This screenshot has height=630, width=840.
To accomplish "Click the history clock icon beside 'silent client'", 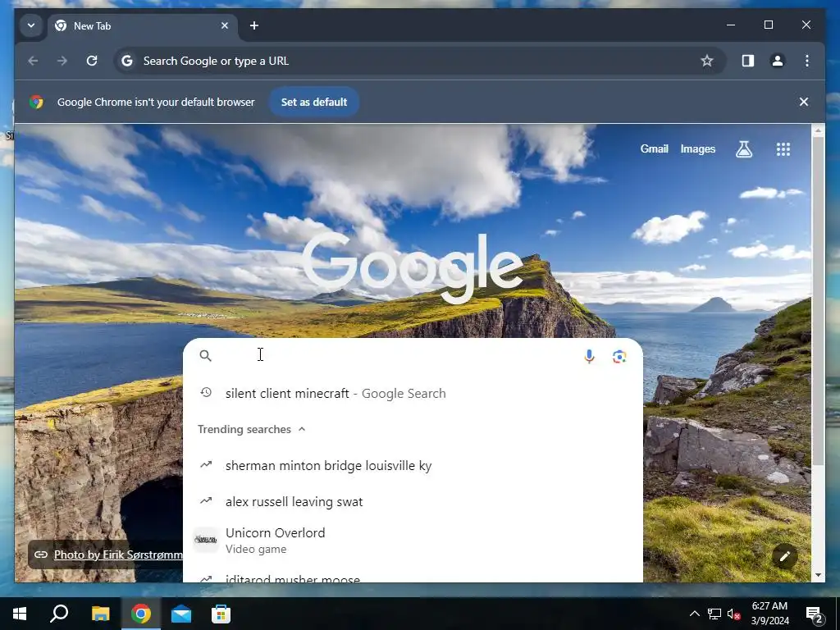I will 206,392.
